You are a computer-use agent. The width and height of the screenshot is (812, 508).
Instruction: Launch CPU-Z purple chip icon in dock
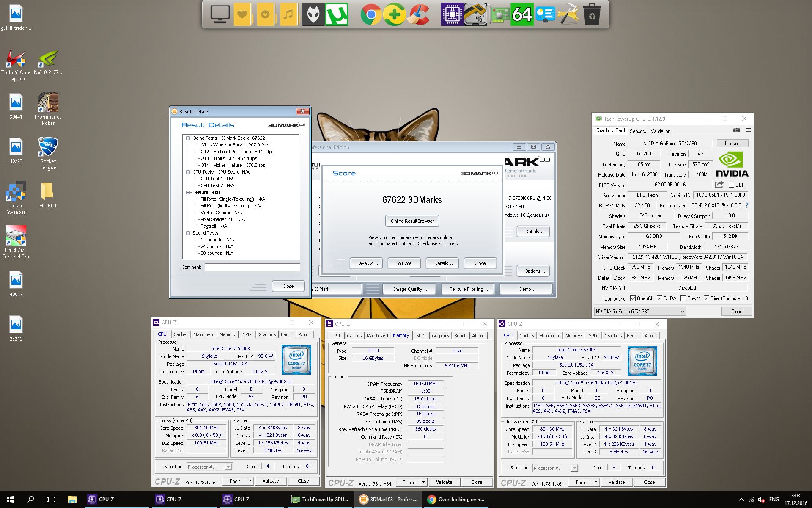[452, 14]
